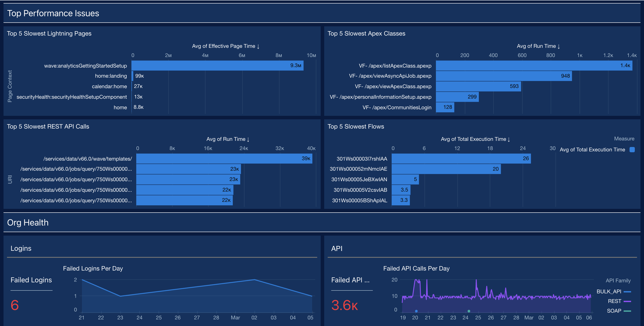
Task: Select the flow 301Ws00005BShApIAL bar showing 3.3
Action: [x=401, y=200]
